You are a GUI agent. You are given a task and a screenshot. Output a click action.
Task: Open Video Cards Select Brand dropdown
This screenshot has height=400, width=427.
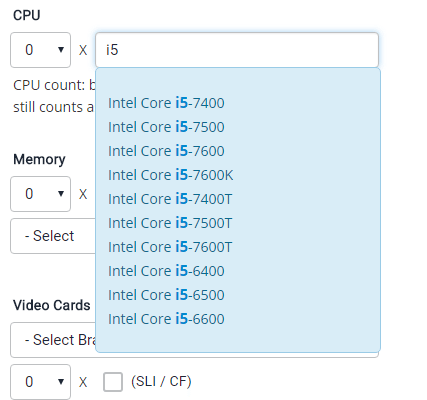pyautogui.click(x=53, y=340)
